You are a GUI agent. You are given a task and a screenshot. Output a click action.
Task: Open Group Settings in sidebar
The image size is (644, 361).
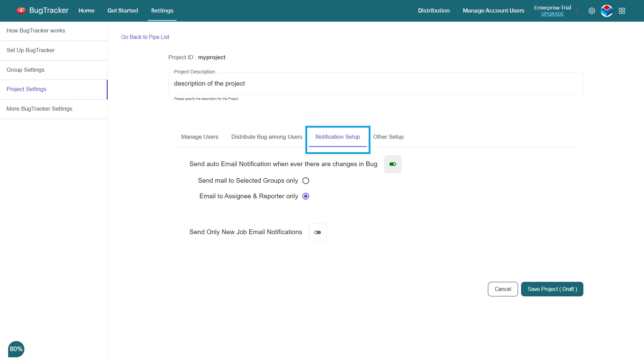click(54, 70)
